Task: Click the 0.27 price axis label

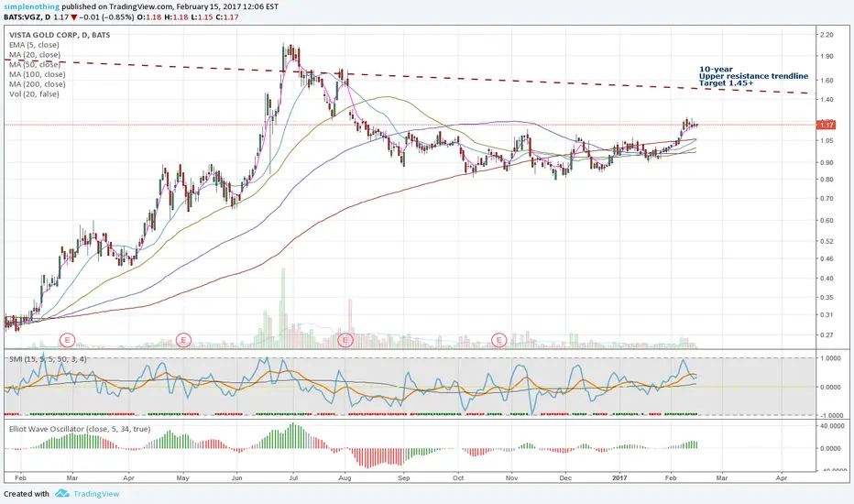Action: coord(827,335)
